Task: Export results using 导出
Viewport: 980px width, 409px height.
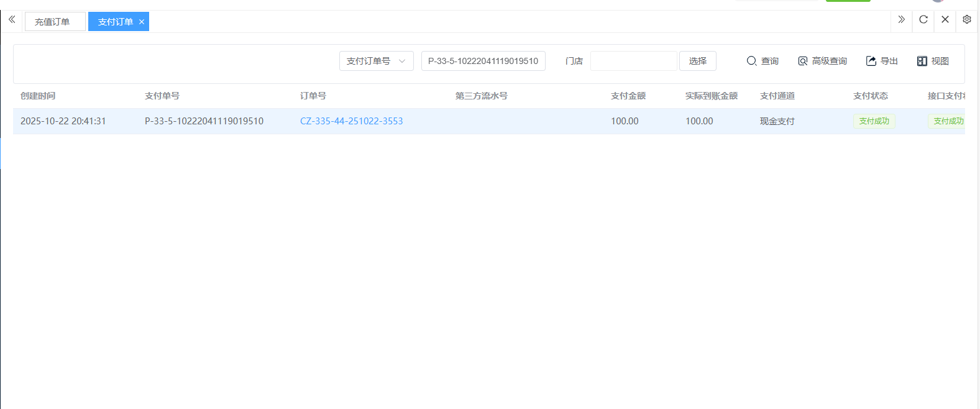Action: [882, 61]
